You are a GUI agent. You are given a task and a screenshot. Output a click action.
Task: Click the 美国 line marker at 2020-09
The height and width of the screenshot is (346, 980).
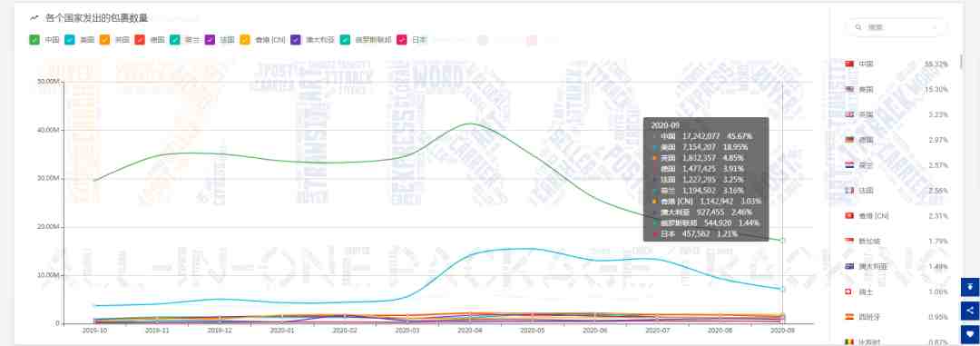click(x=782, y=289)
